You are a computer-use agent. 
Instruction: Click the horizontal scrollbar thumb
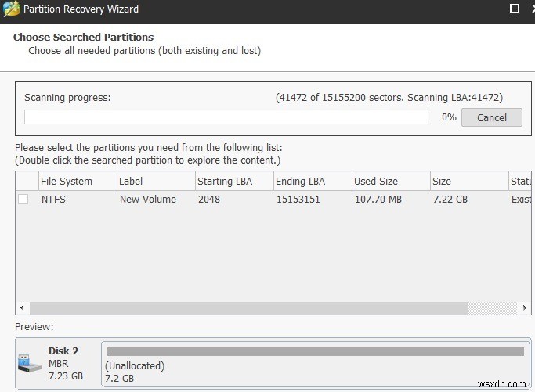(x=249, y=307)
